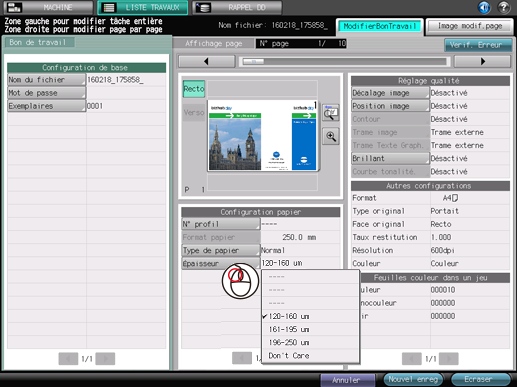
Task: Open the Épaisseur dropdown
Action: pos(221,263)
